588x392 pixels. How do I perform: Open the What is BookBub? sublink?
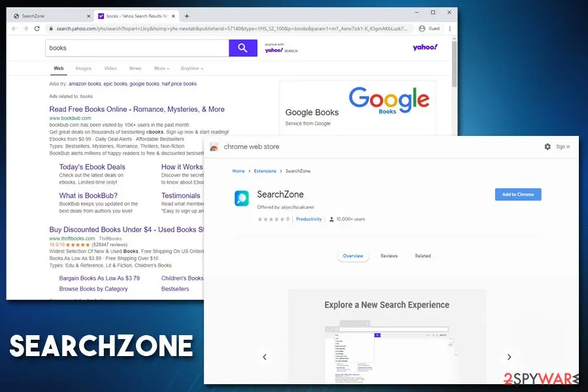pyautogui.click(x=88, y=195)
